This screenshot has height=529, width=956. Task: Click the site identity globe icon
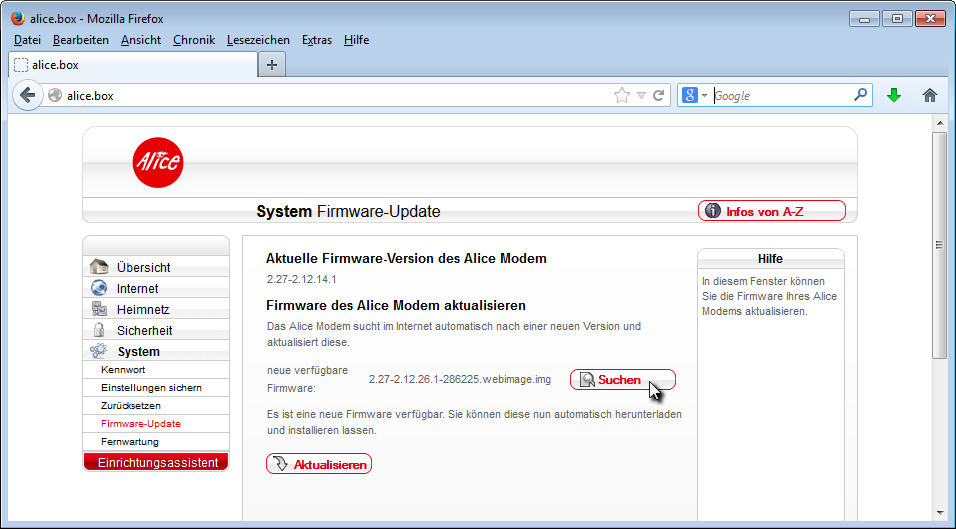click(x=55, y=95)
